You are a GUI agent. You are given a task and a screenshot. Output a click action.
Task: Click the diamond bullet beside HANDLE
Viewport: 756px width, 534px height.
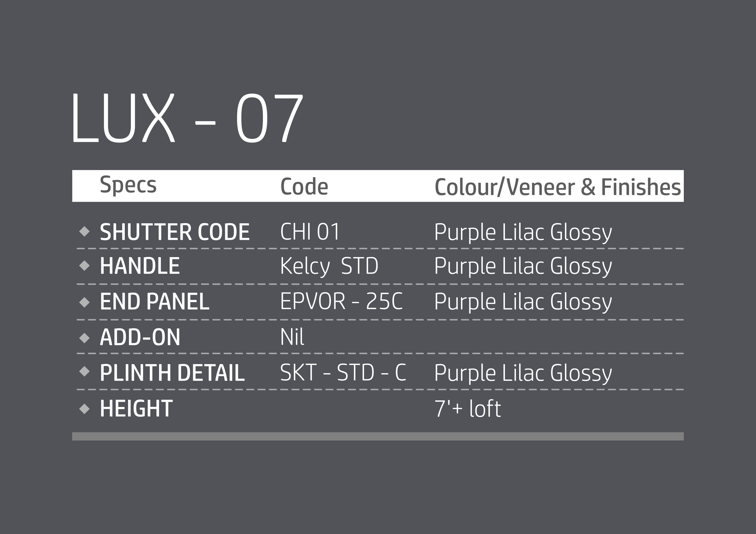[x=85, y=265]
